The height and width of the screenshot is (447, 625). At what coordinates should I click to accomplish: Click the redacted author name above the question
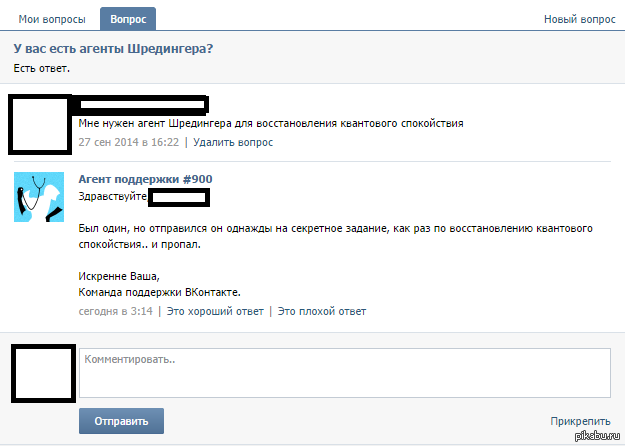coord(142,104)
